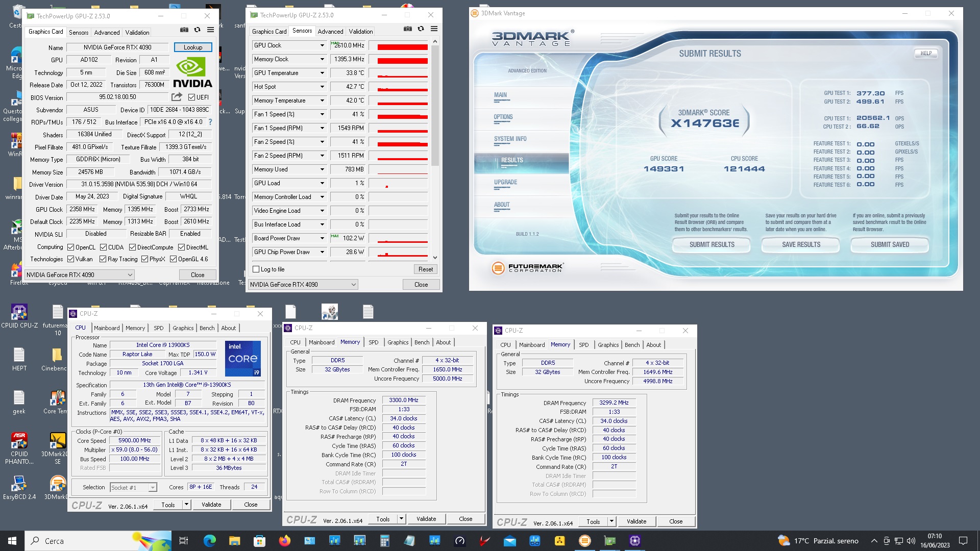Open the SPD tab in middle CPU-Z window
The height and width of the screenshot is (551, 980).
pos(374,342)
